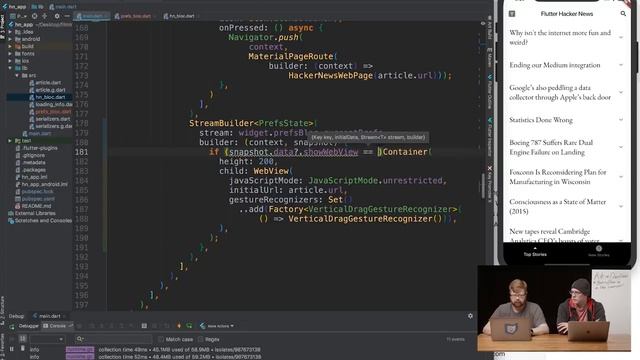Click the Project panel settings gear
The height and width of the screenshot is (360, 640).
57,16
